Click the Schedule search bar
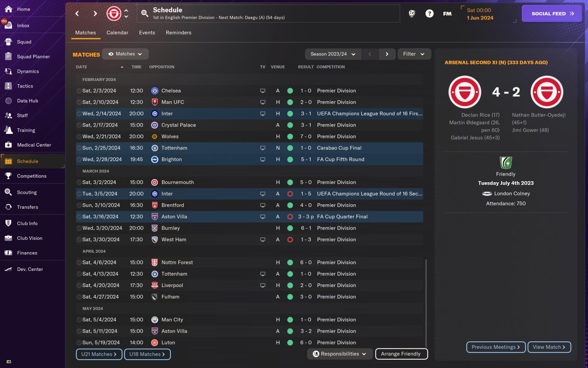Viewport: 588px width, 368px height. click(268, 14)
